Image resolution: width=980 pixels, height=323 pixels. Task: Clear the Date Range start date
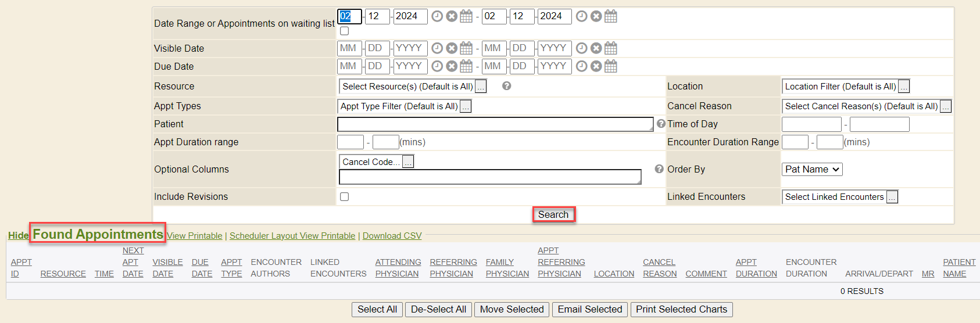(452, 16)
